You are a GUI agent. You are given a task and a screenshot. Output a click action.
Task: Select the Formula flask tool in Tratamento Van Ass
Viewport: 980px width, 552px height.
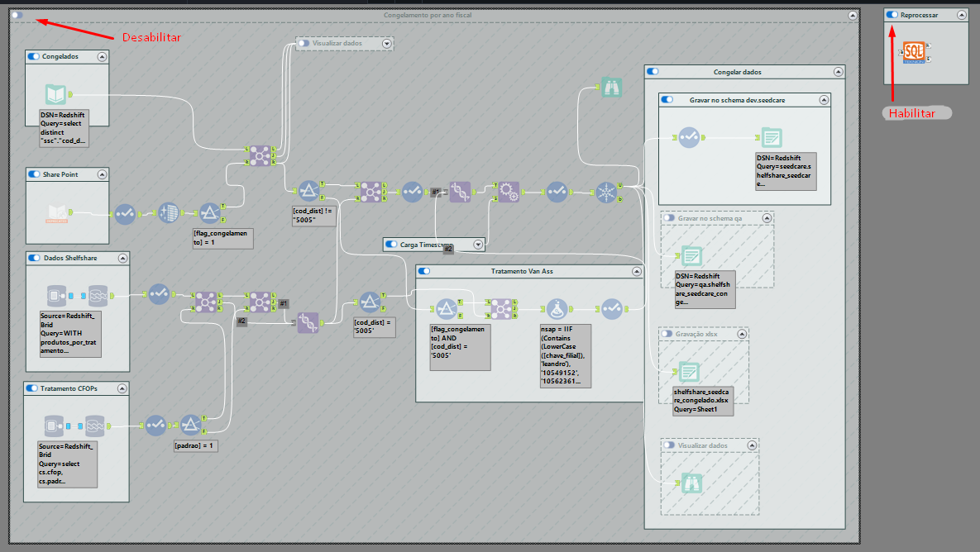point(557,308)
